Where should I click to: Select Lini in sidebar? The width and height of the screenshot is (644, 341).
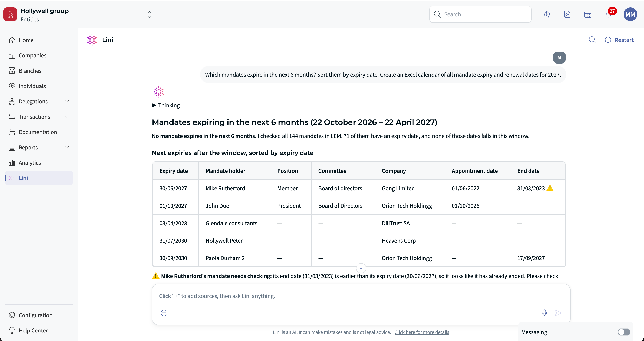39,178
